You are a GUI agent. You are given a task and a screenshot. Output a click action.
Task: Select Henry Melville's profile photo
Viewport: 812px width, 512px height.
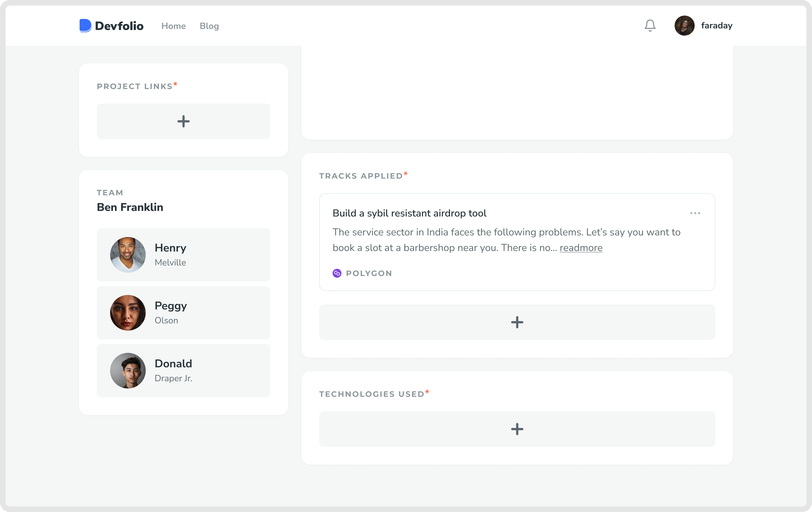tap(128, 255)
